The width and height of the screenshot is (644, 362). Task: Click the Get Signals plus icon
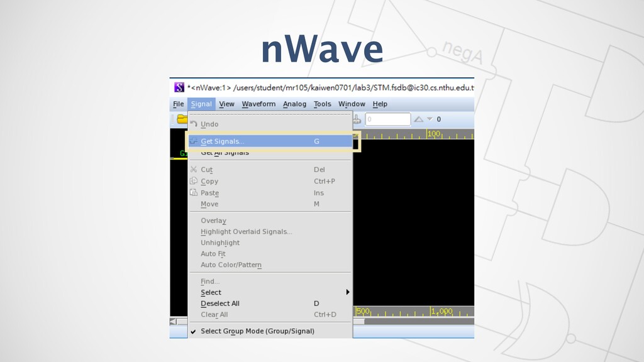click(194, 141)
